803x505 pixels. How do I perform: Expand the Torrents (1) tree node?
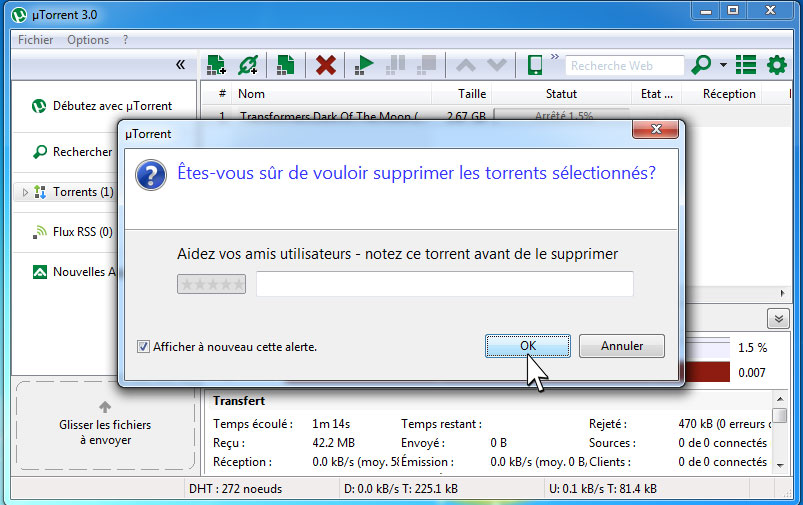[x=25, y=192]
